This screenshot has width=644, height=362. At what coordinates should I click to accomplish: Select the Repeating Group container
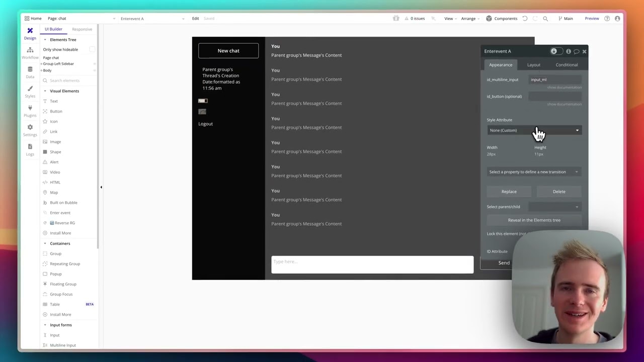65,263
